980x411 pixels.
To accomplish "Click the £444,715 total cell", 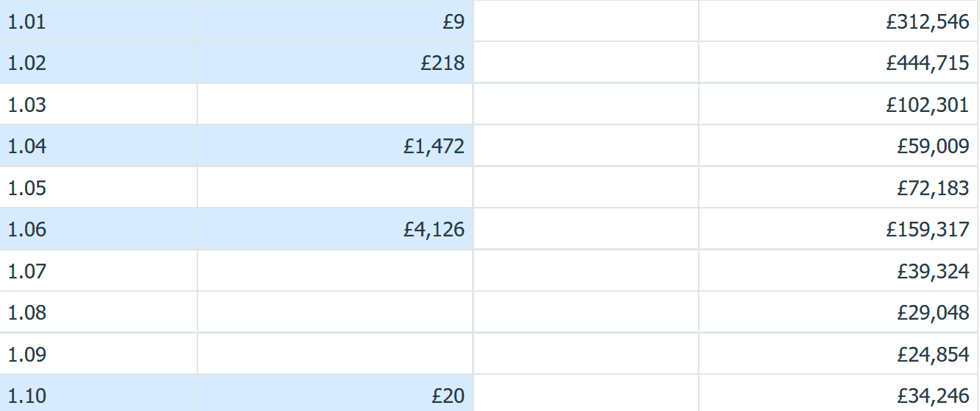I will pos(839,63).
